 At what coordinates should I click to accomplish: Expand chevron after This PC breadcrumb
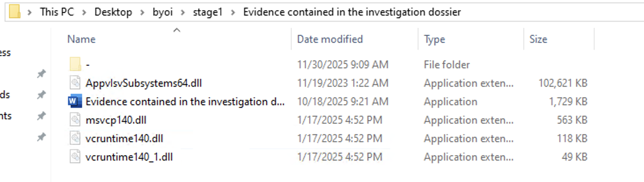(84, 12)
